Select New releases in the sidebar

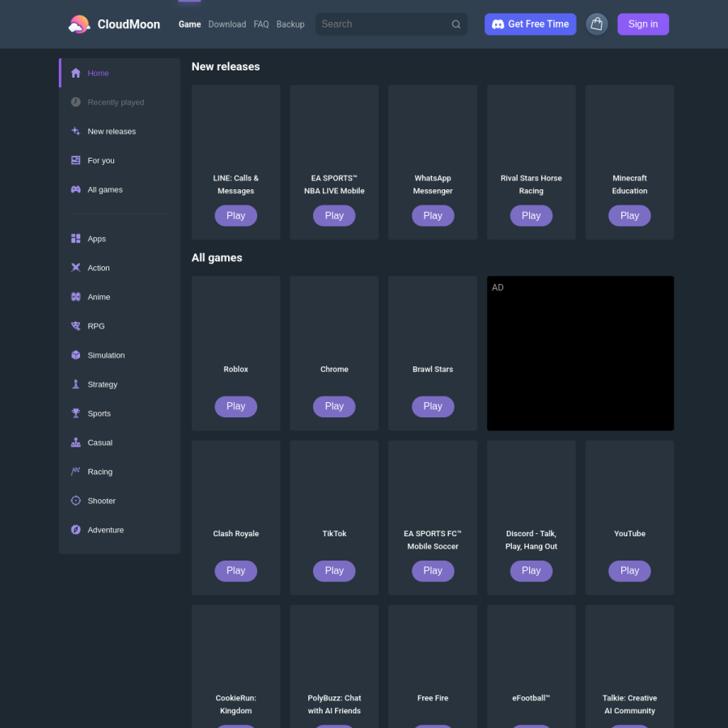click(120, 131)
